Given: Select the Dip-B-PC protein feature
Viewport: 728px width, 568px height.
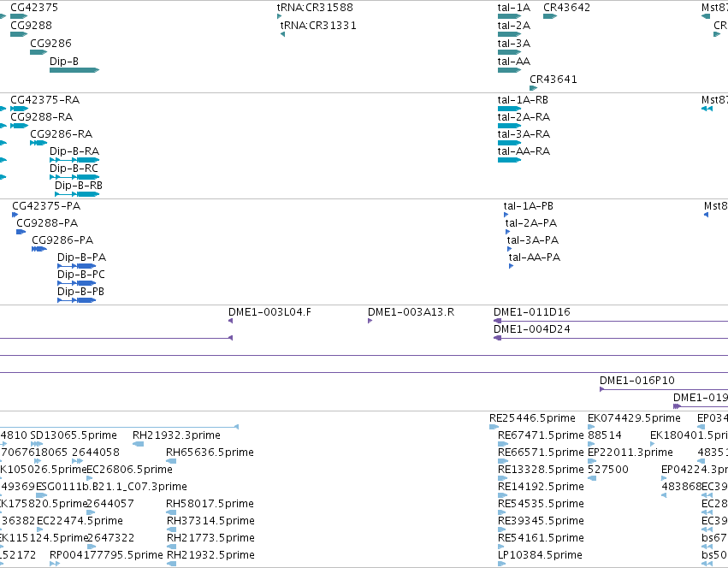Looking at the screenshot, I should click(77, 283).
